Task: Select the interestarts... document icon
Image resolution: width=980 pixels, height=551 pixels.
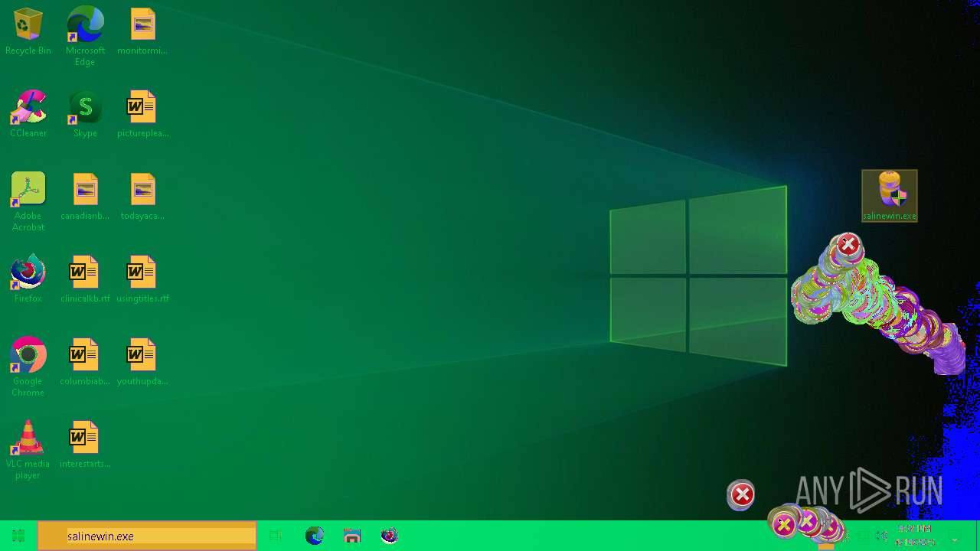Action: (85, 445)
